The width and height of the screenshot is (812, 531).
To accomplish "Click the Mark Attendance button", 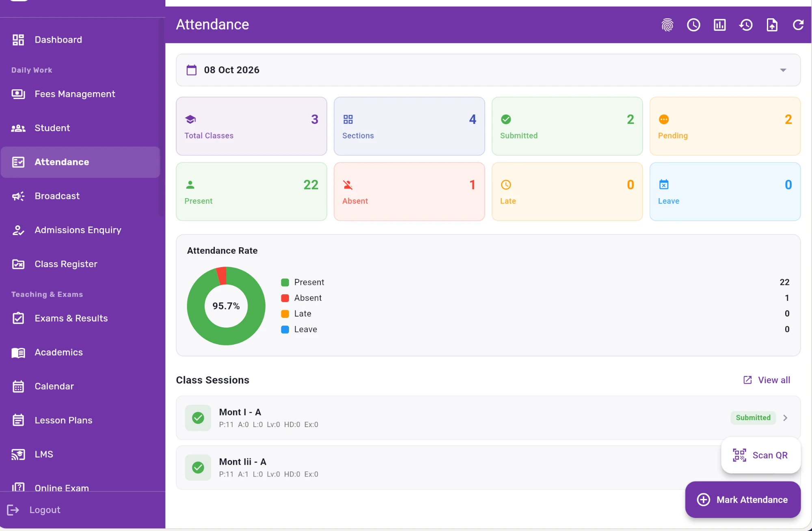I will click(743, 500).
